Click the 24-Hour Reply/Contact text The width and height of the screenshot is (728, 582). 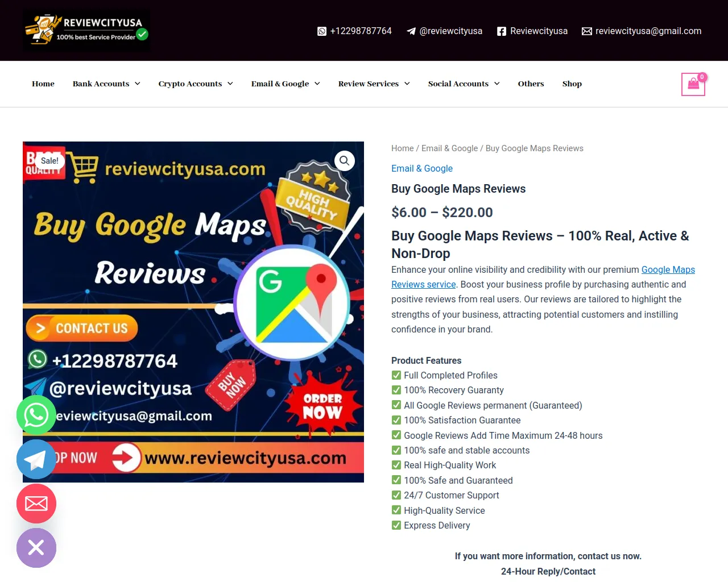[x=548, y=572]
